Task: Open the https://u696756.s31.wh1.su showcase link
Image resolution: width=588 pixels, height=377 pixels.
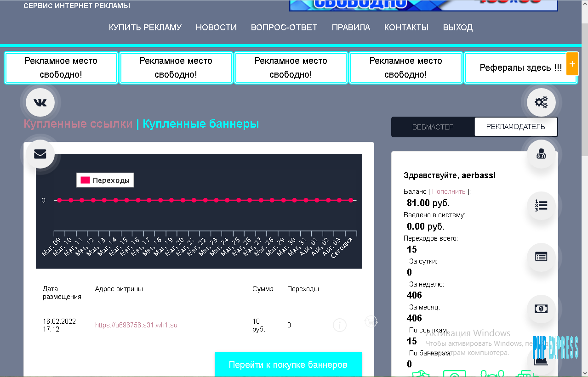Action: [x=136, y=325]
